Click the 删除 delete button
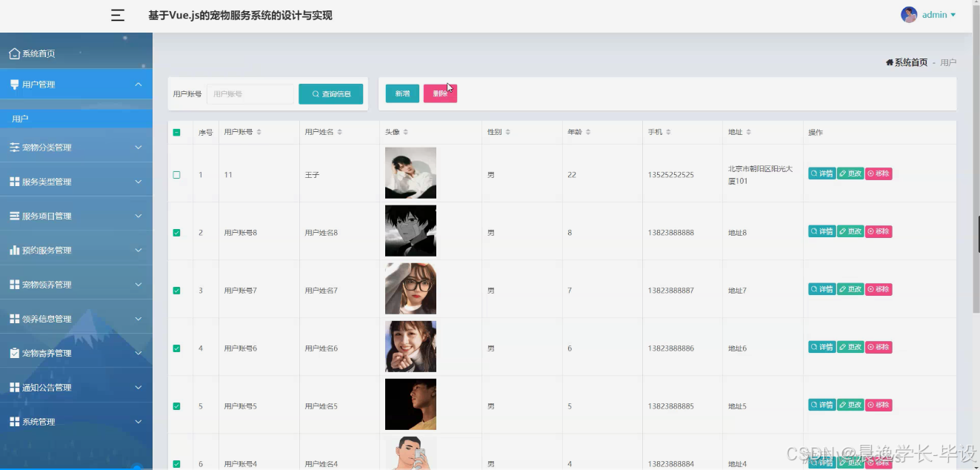Viewport: 980px width, 470px height. [440, 93]
